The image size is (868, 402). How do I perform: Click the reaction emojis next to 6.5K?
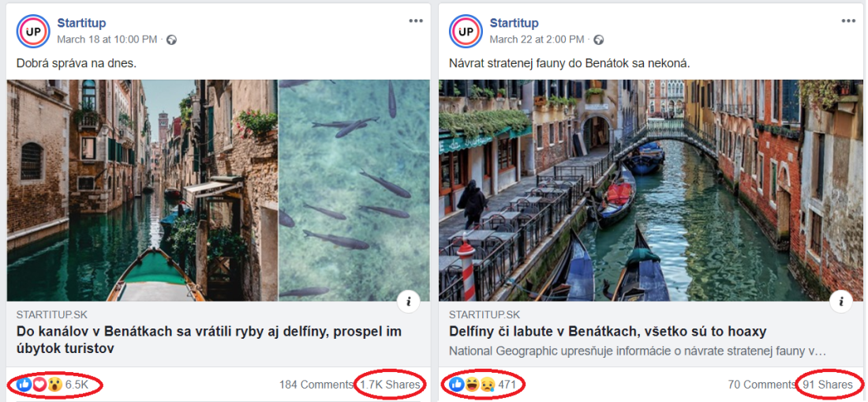(39, 385)
